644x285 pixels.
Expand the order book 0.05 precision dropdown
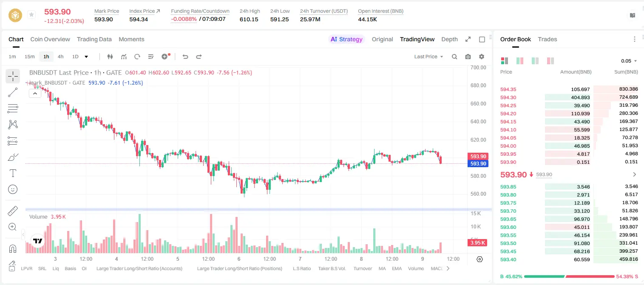(629, 61)
